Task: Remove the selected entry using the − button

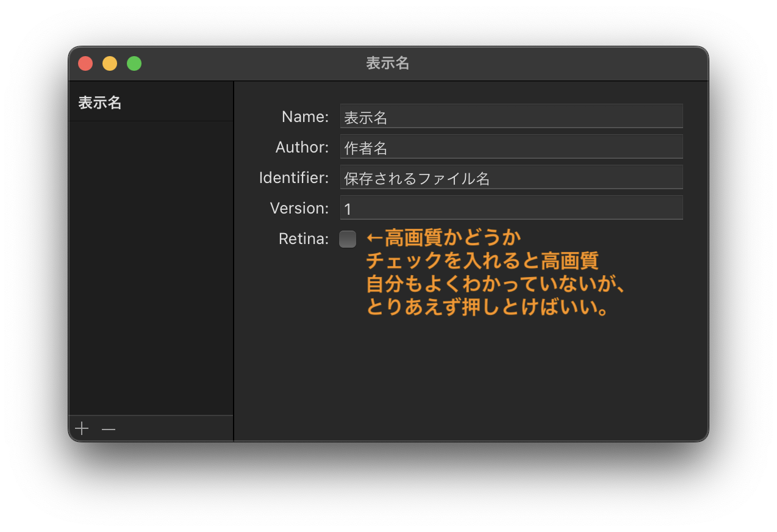Action: [x=109, y=429]
